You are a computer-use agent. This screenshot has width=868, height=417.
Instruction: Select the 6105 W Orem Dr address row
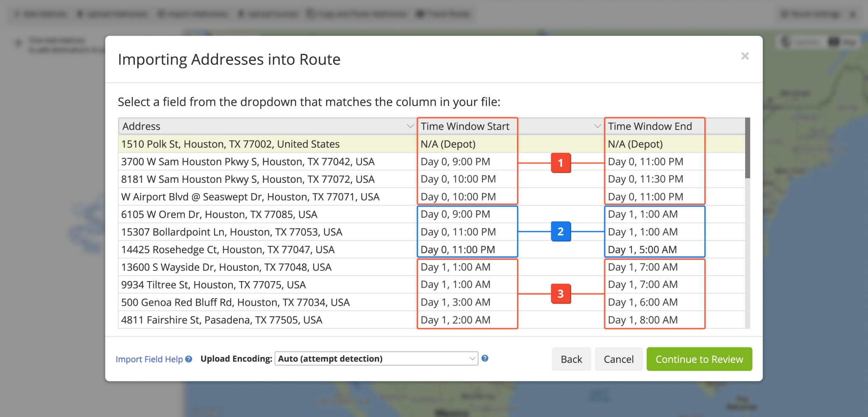[x=219, y=214]
